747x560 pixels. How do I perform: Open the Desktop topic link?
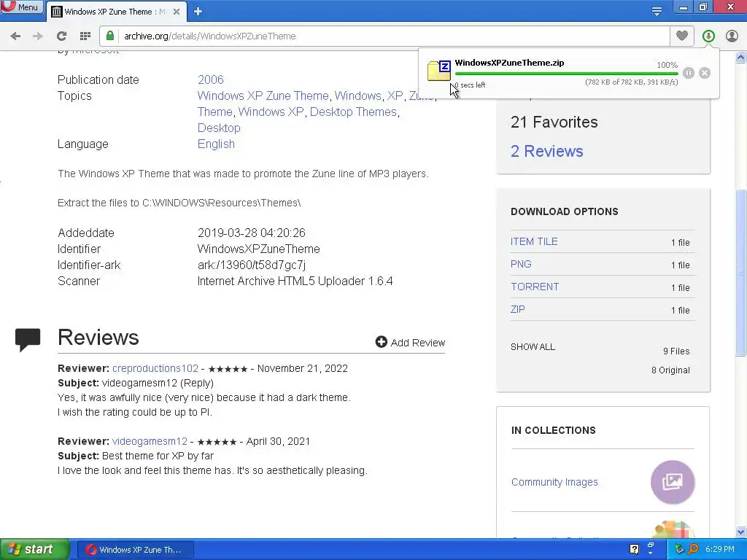(x=219, y=128)
